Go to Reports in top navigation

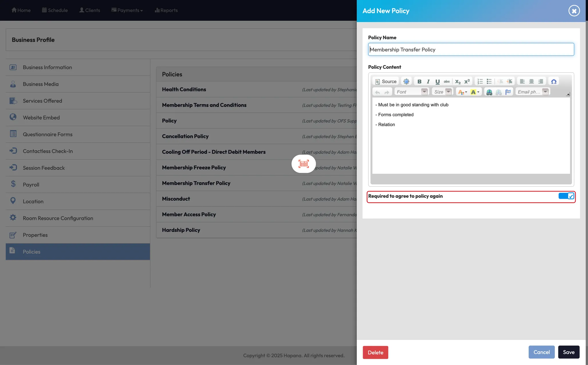(x=166, y=10)
